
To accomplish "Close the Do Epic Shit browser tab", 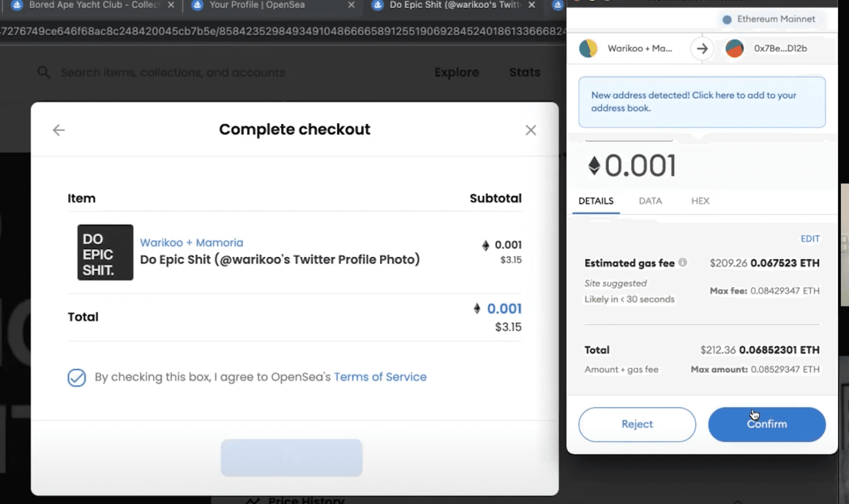I will (x=531, y=5).
